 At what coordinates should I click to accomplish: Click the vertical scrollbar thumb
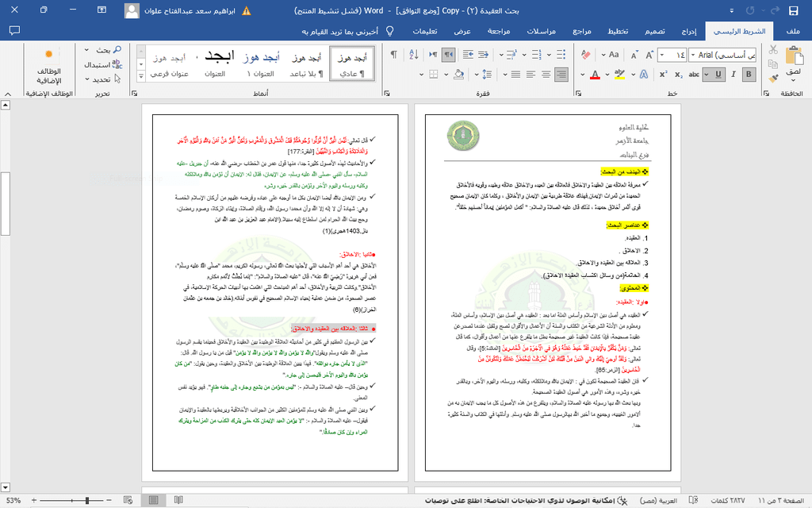[x=6, y=204]
